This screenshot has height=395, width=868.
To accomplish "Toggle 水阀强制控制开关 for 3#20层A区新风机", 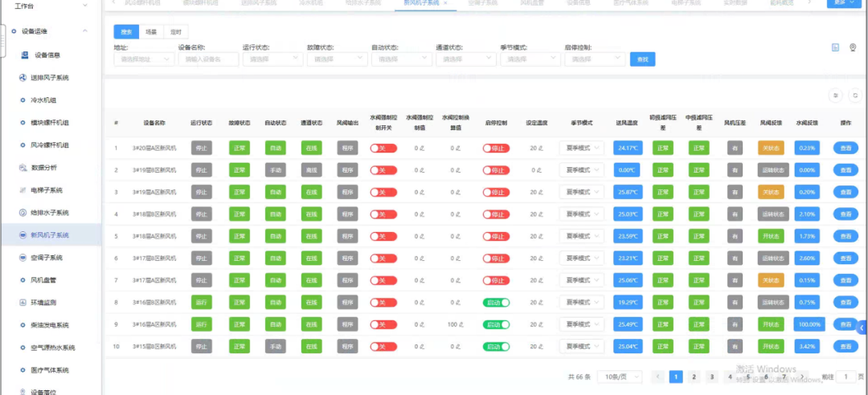I will (383, 149).
